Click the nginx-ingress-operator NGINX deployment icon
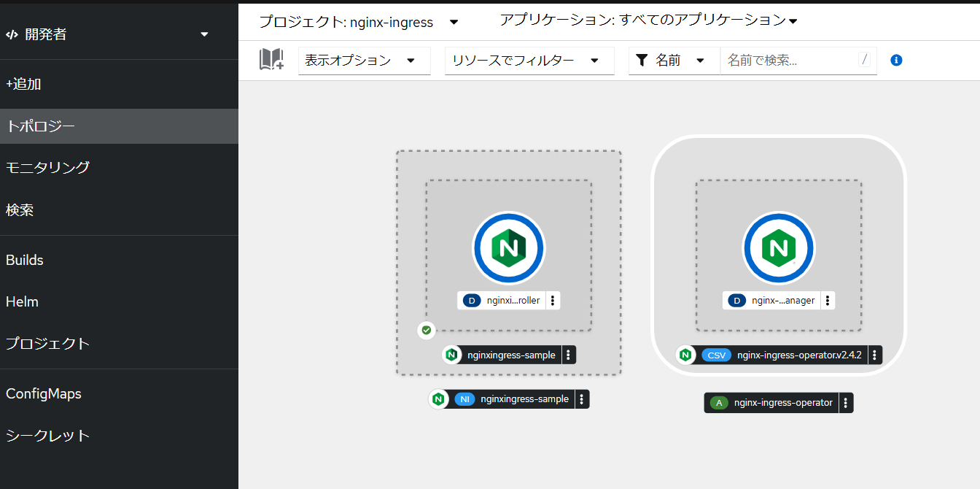The height and width of the screenshot is (489, 980). click(778, 247)
